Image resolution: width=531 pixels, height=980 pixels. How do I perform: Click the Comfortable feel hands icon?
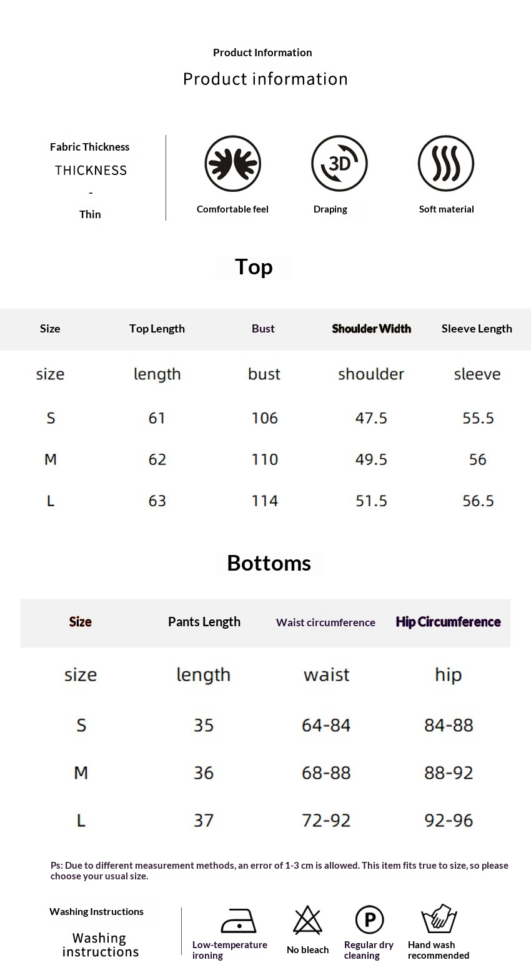232,164
